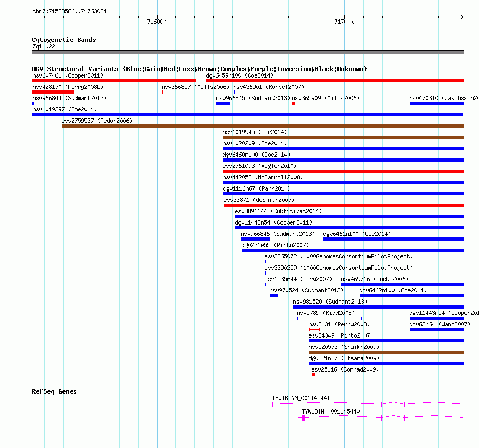479x448 pixels.
Task: Click the chr7:71533566..71763084 coordinate text
Action: (x=69, y=12)
